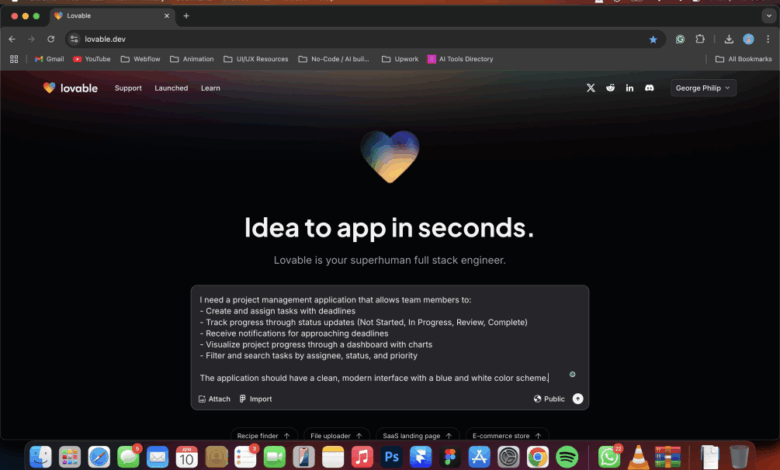The image size is (780, 470).
Task: Select the E-commerce store suggestion chip
Action: coord(507,435)
